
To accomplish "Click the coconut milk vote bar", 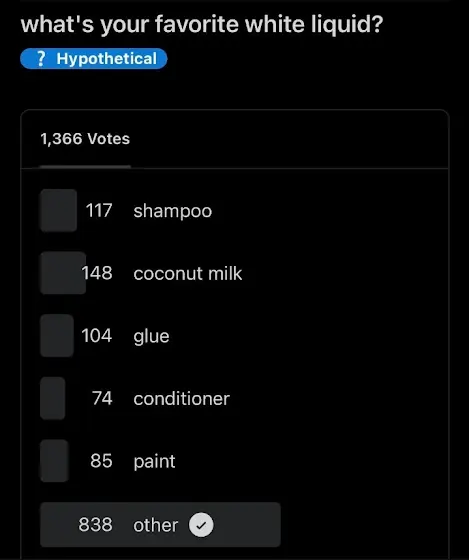I will (x=63, y=273).
